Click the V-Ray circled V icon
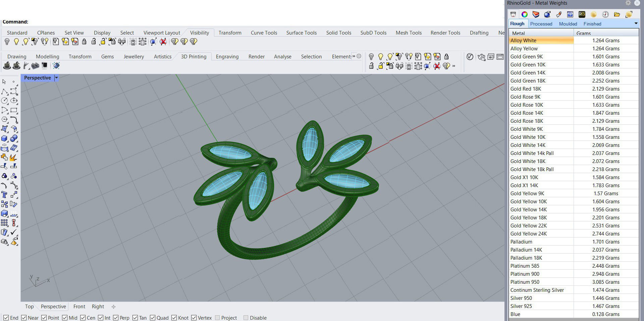644x321 pixels. 470,57
